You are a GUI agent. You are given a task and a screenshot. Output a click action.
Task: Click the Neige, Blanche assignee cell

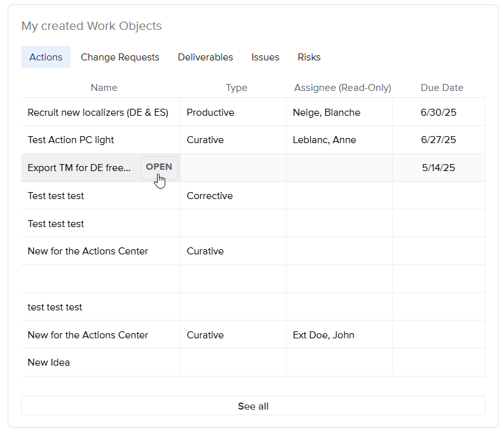327,113
